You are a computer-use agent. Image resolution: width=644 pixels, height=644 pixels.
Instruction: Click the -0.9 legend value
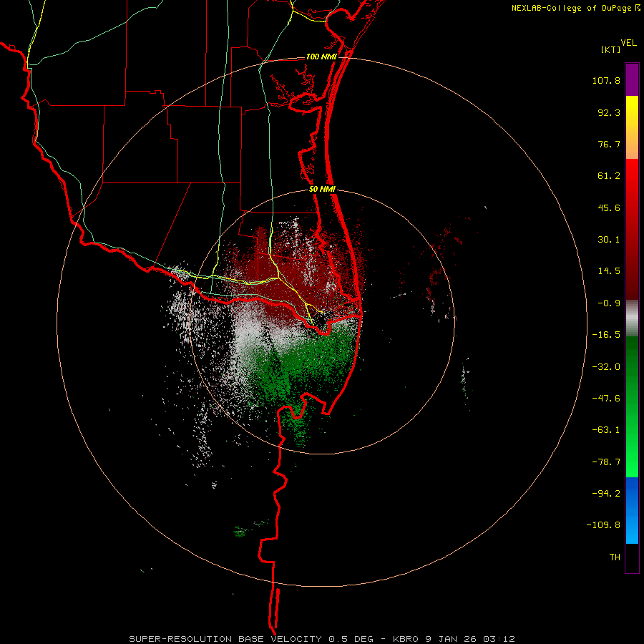[609, 303]
